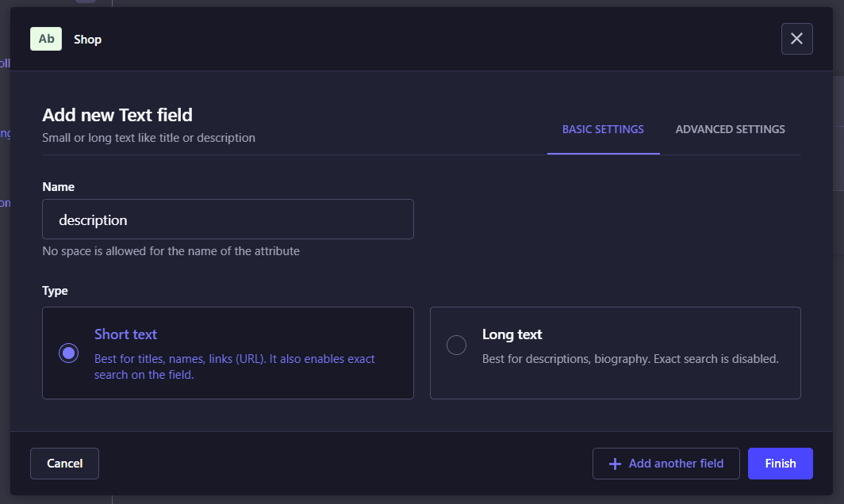Click the Type section label

click(55, 291)
